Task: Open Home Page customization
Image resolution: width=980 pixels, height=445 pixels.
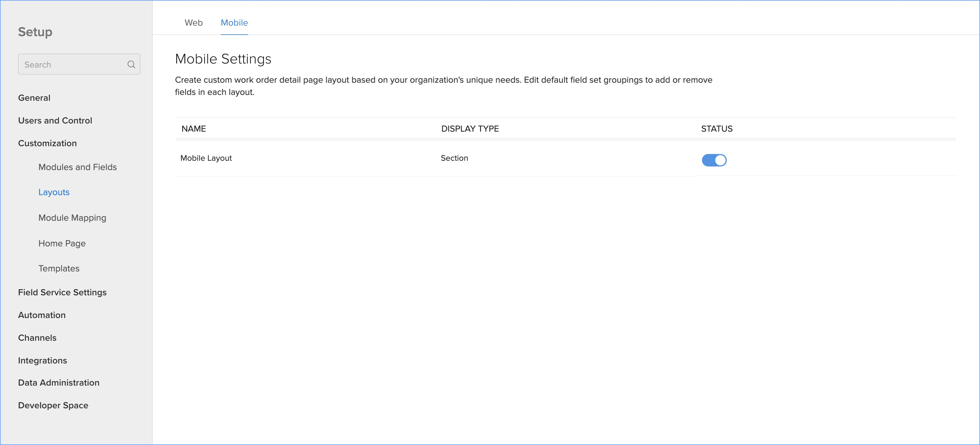Action: click(x=62, y=243)
